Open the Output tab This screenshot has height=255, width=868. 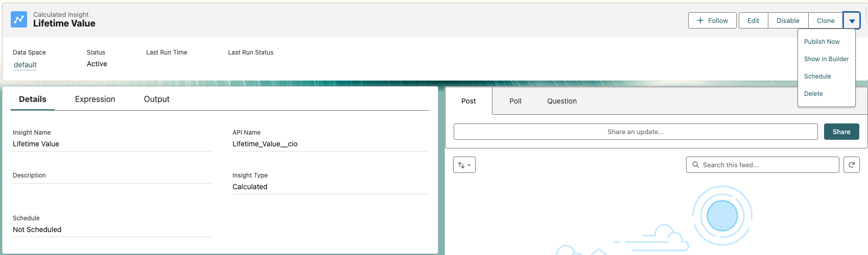click(x=156, y=99)
